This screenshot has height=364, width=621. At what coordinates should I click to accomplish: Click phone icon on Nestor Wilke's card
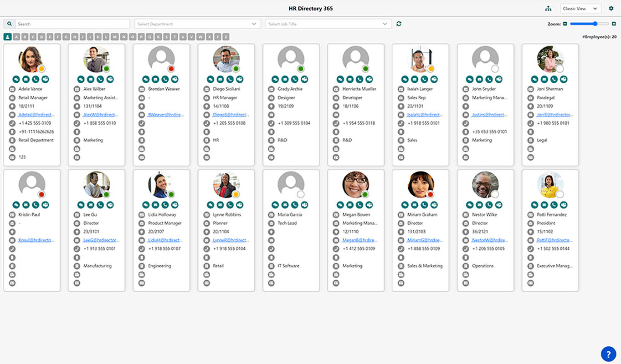coord(489,205)
